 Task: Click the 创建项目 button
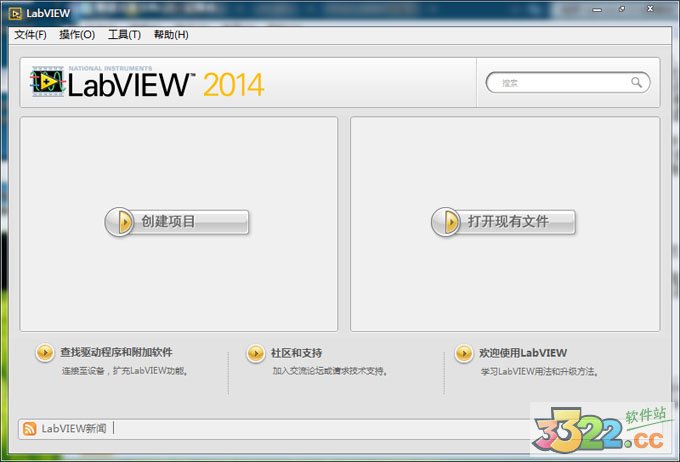(177, 222)
